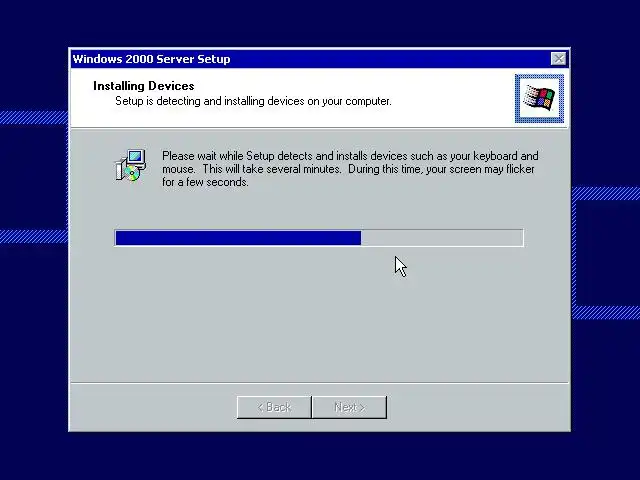Select the Installing Devices heading
This screenshot has height=480, width=640.
[144, 86]
